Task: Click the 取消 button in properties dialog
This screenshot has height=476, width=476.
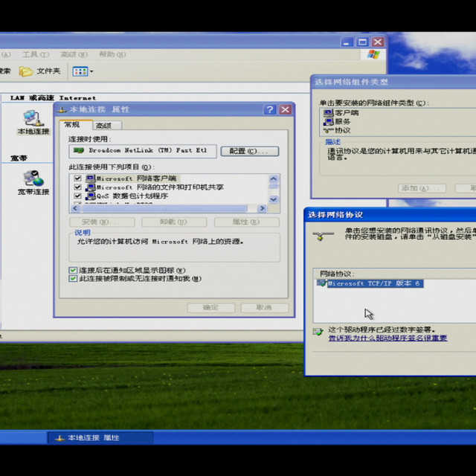Action: 265,307
